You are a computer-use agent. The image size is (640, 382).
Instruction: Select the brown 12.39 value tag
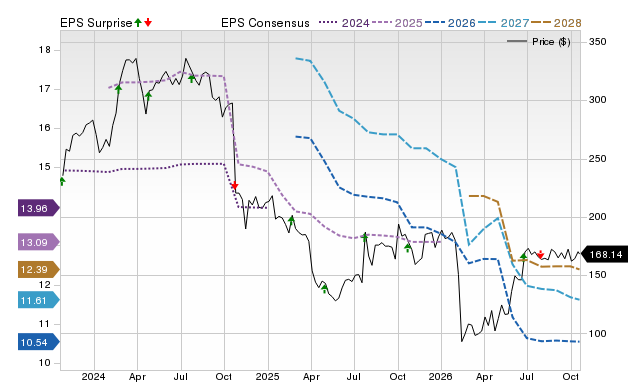[39, 269]
